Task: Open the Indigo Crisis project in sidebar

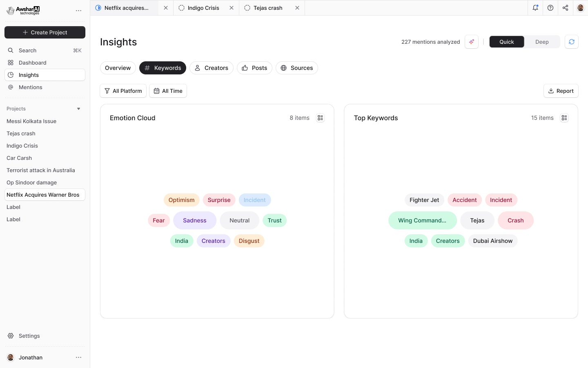Action: [22, 146]
